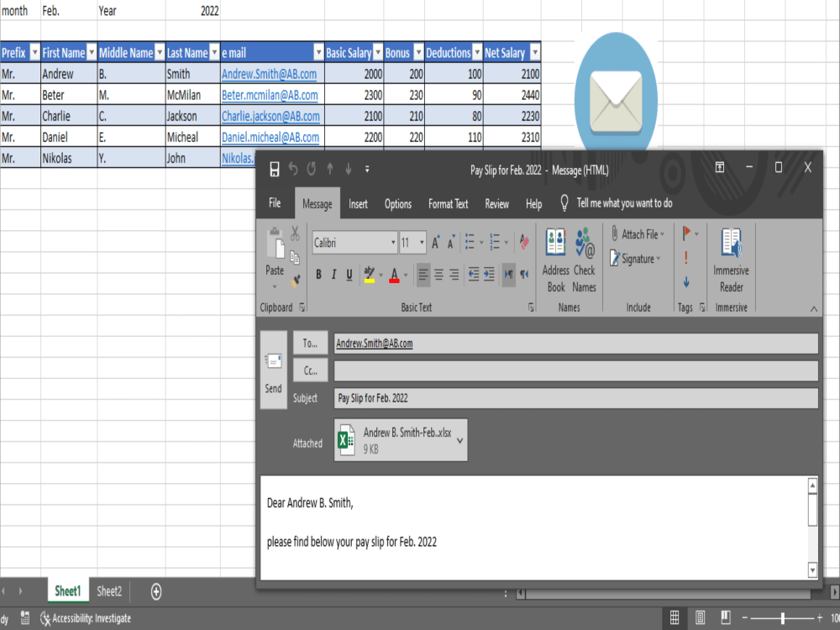Click the Follow Up flag icon

pos(687,233)
